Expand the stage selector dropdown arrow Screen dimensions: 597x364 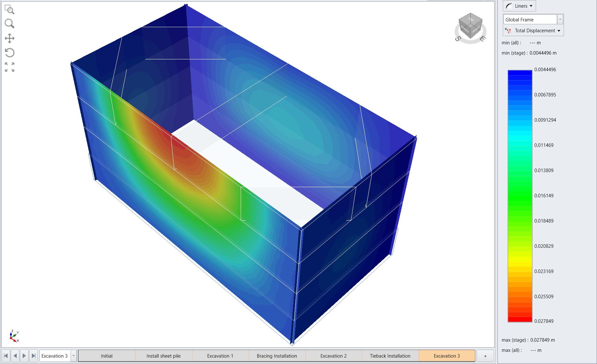73,356
